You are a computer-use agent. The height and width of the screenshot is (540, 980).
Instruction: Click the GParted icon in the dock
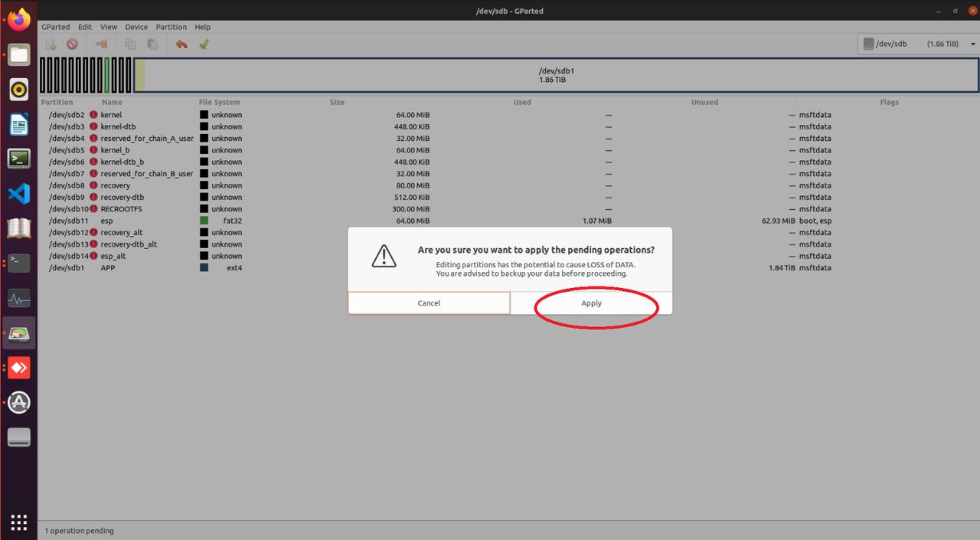coord(19,333)
